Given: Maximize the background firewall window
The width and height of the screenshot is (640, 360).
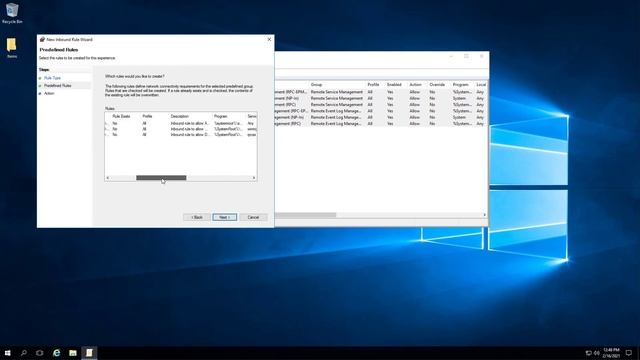Looking at the screenshot, I should click(x=466, y=56).
